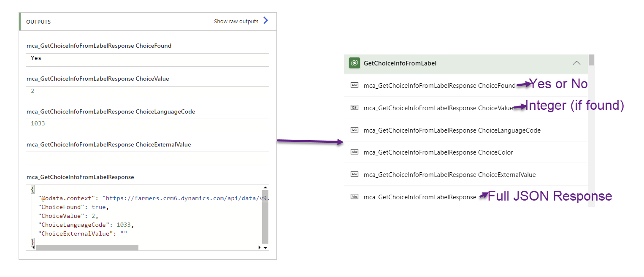
Task: Click the vertical scrollbar of the JSON response
Action: 266,215
